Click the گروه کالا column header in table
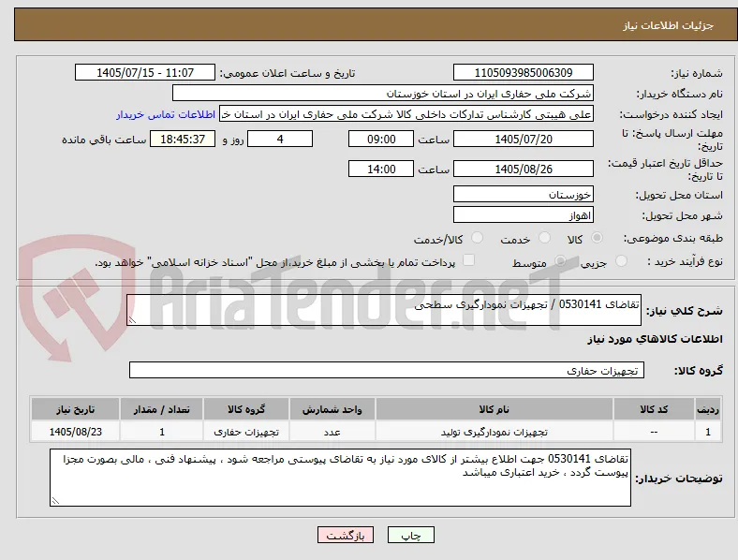 [246, 409]
